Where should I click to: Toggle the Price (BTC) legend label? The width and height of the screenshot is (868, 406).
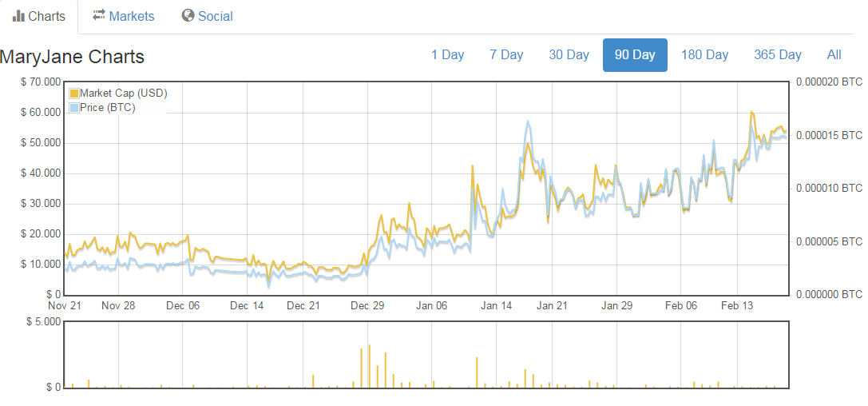coord(107,107)
